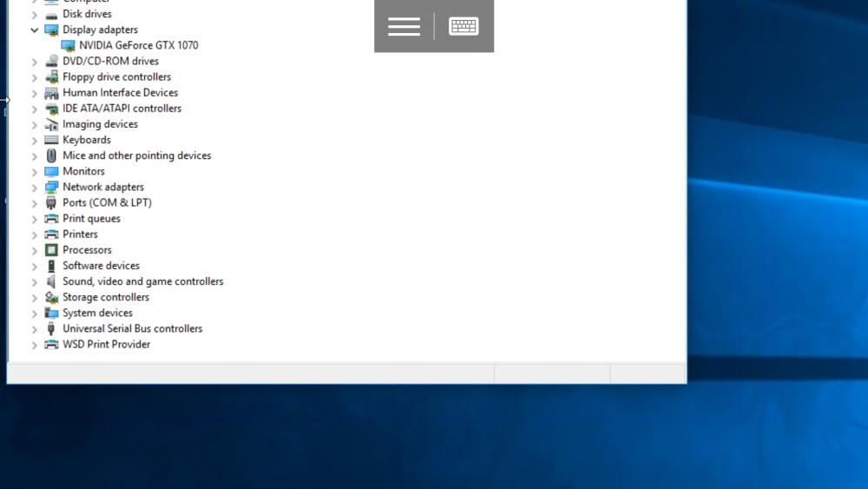Expand the IDE ATA/ATAPI controllers node
Image resolution: width=868 pixels, height=489 pixels.
click(35, 109)
